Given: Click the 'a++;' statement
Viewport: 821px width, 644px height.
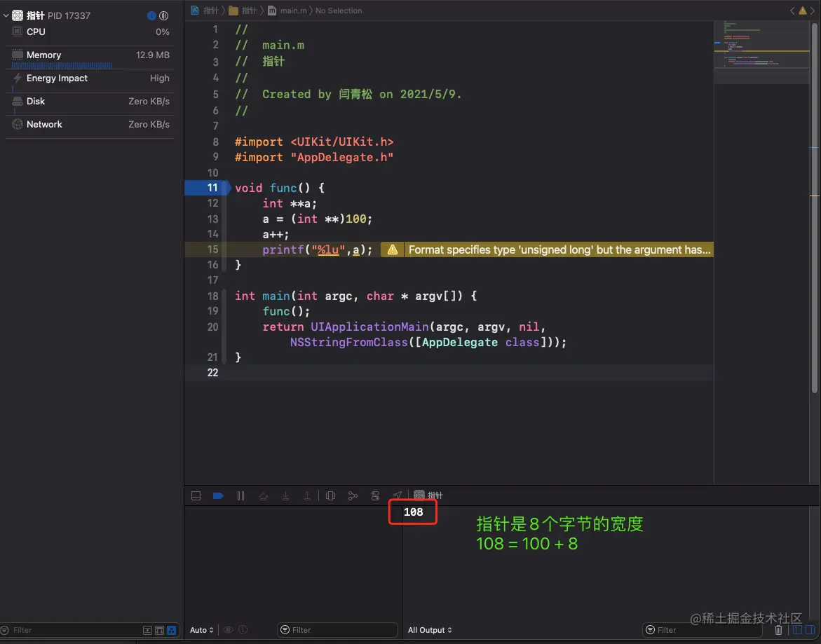Looking at the screenshot, I should (x=276, y=234).
